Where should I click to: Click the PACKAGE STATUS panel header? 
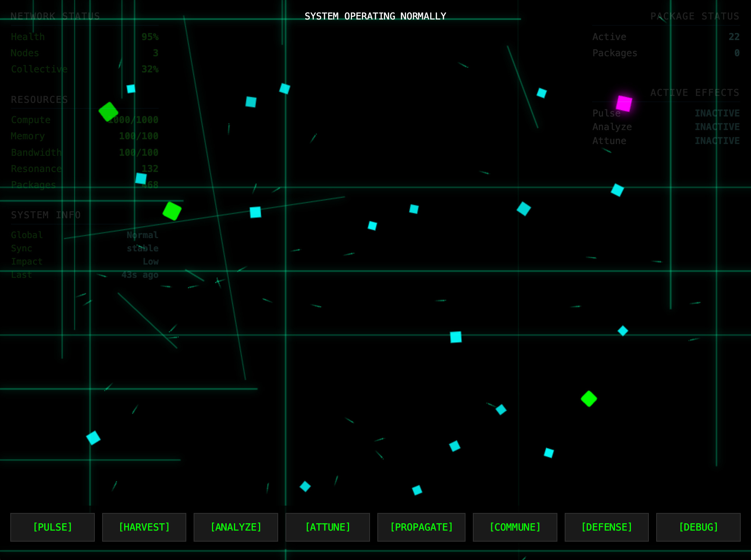coord(694,16)
